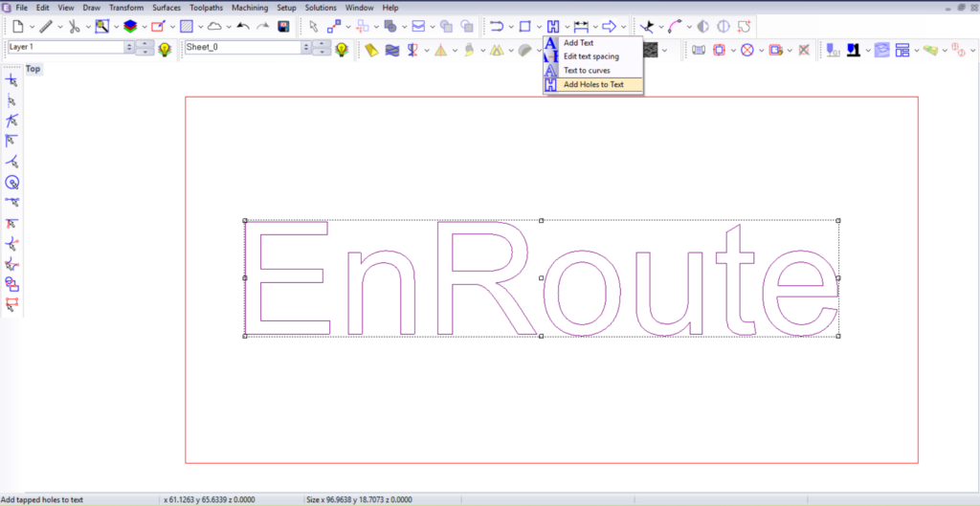Click the envelope shaped toolbar icon
Viewport: 980px width, 506px height.
tap(418, 27)
